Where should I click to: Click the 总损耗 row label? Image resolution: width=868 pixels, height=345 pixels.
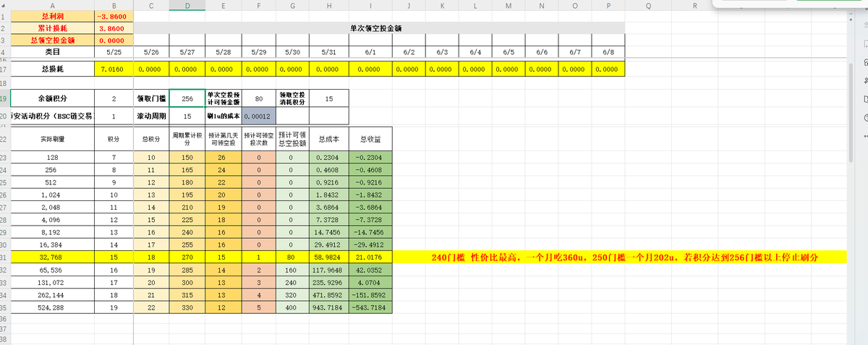click(x=51, y=69)
